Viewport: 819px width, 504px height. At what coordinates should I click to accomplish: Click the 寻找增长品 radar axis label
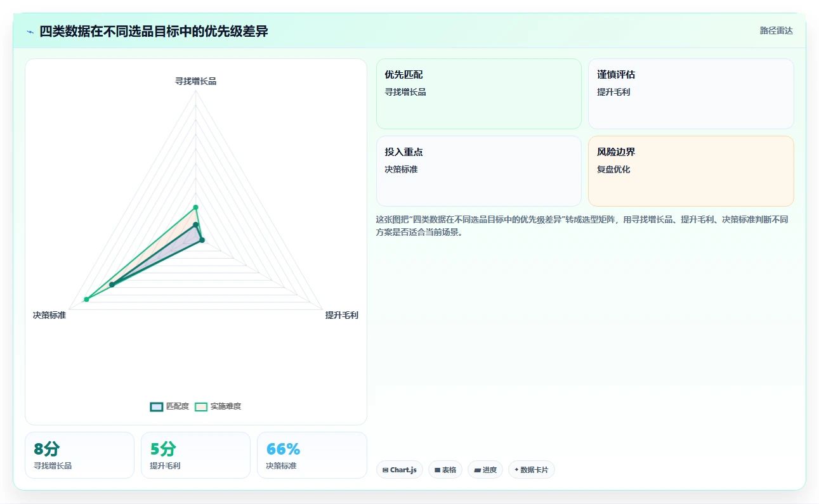(x=196, y=81)
